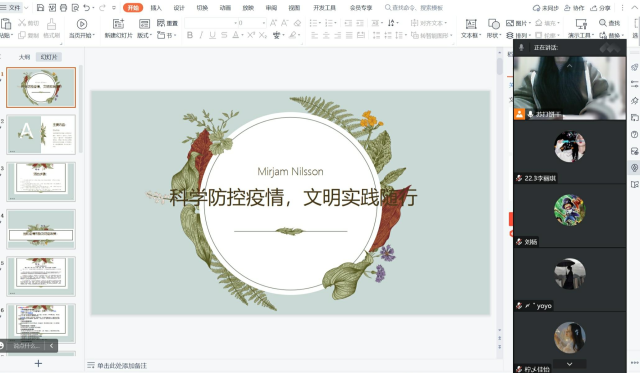Click the New Slide (新建幻灯片) icon

click(118, 24)
